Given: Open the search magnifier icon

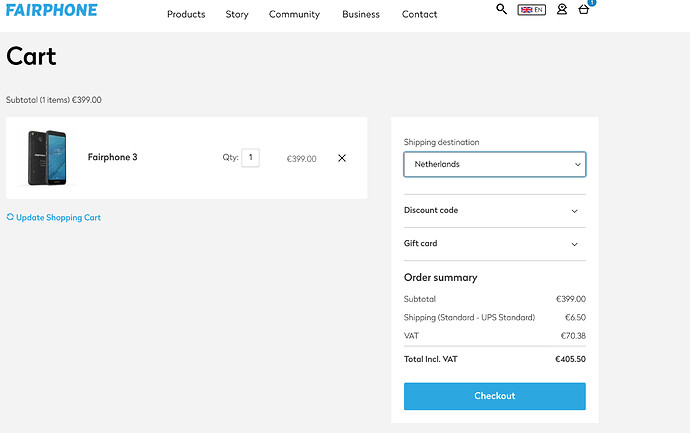Looking at the screenshot, I should click(501, 9).
